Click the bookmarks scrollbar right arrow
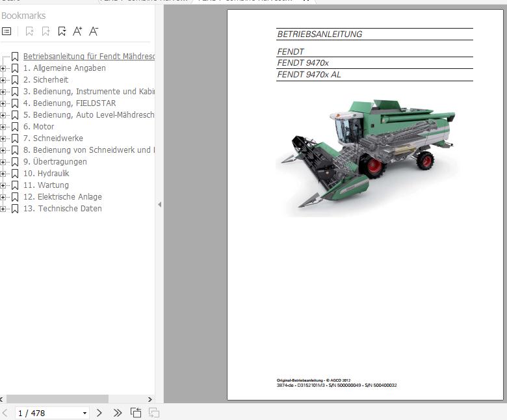 150,399
